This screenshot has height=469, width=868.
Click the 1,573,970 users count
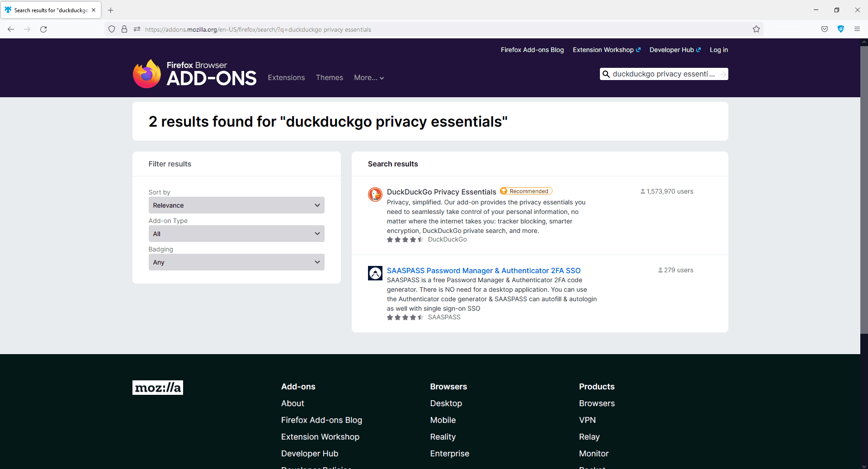[x=667, y=192]
